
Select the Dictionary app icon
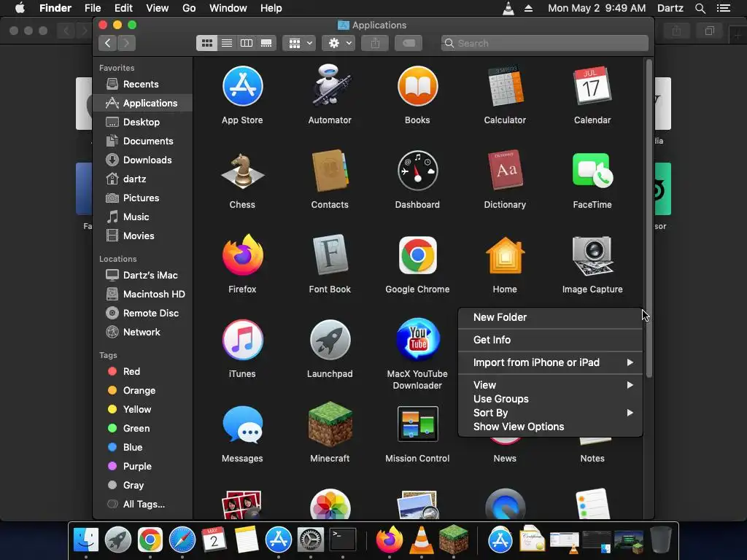pyautogui.click(x=505, y=171)
